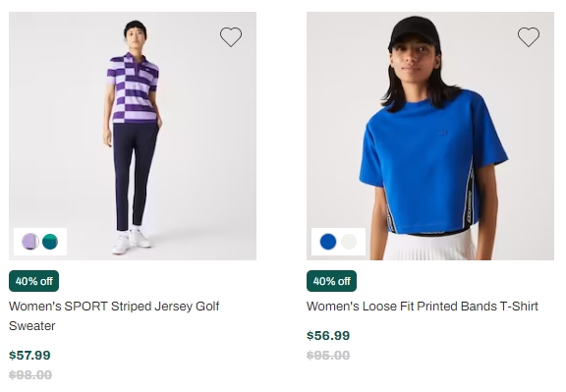Screen dimensions: 566x392
Task: Pick the royal blue color swatch
Action: tap(328, 242)
